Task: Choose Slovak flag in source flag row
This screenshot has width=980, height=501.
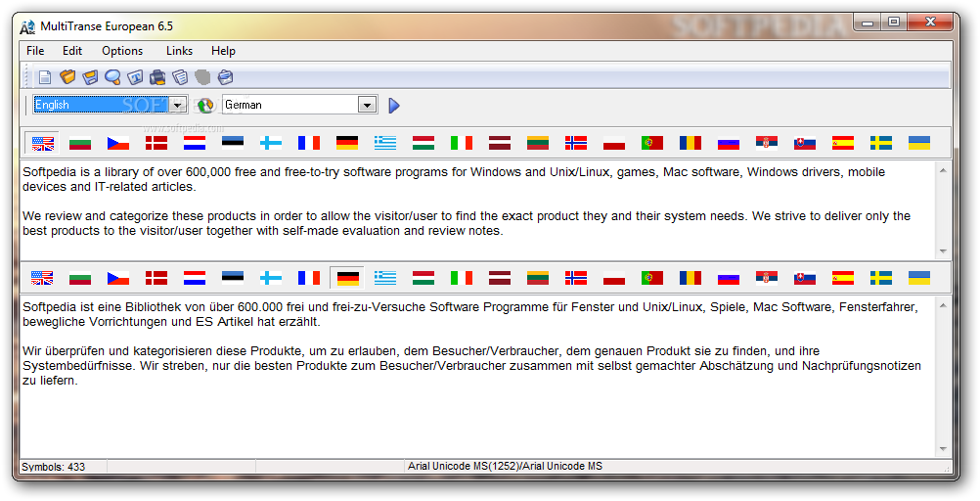Action: pos(804,143)
